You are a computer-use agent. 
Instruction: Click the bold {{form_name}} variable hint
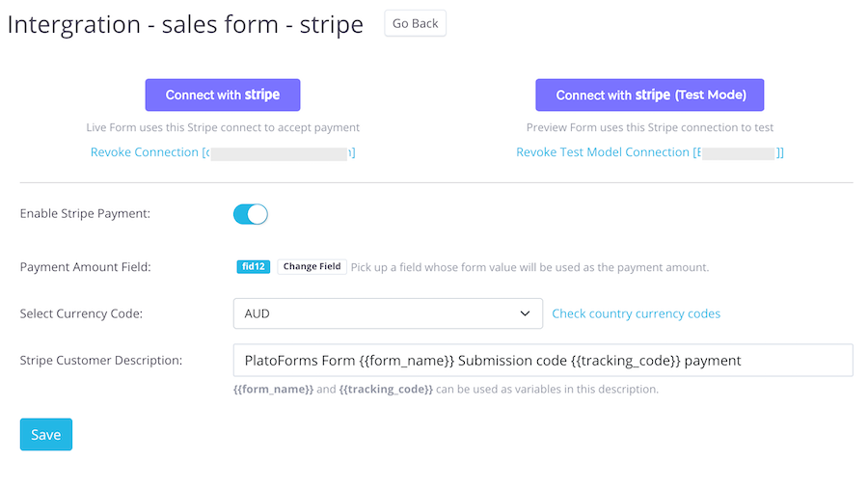coord(273,390)
